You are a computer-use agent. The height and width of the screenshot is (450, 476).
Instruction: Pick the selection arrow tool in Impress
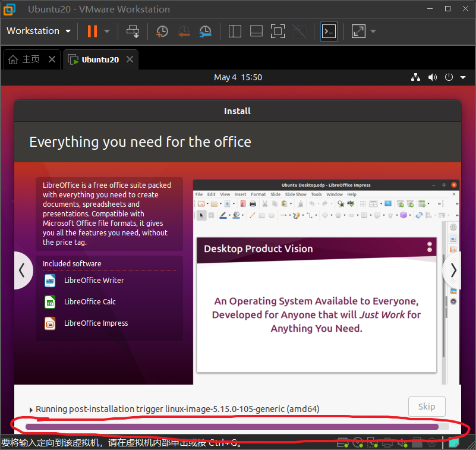click(201, 216)
